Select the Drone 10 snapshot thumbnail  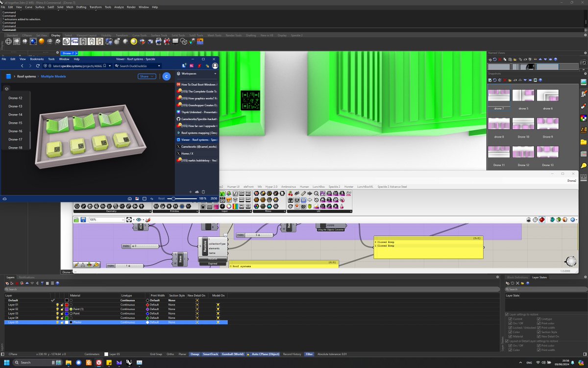pos(523,124)
